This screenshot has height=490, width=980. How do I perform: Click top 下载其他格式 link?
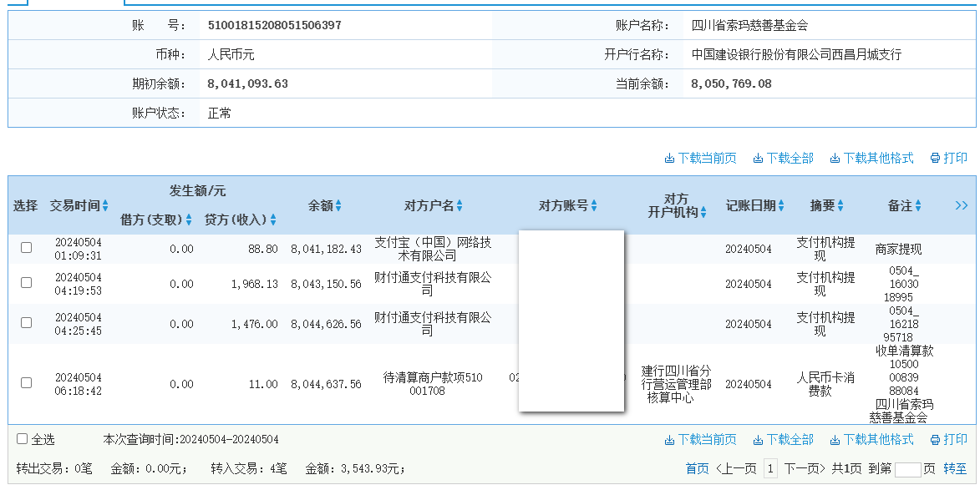point(871,158)
